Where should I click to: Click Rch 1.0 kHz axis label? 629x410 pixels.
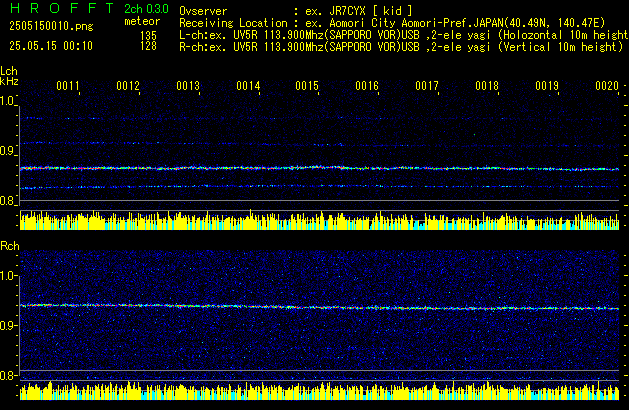7,276
